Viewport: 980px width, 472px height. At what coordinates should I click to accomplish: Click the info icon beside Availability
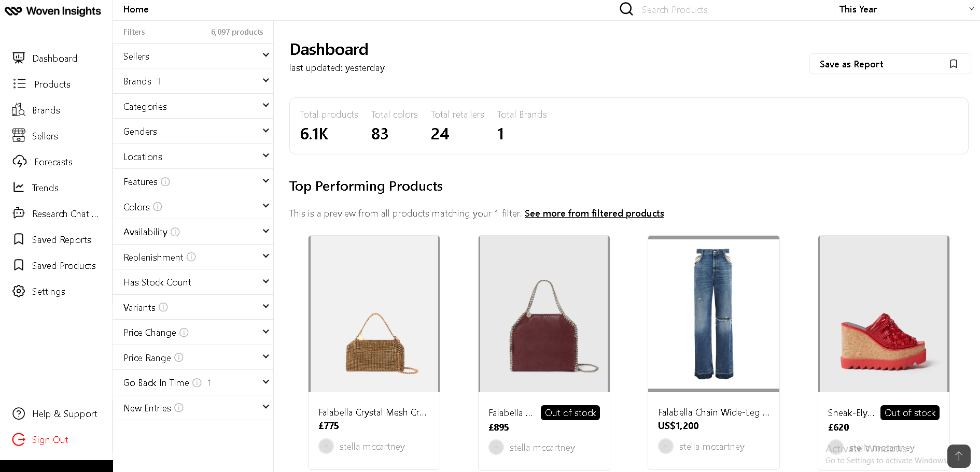click(175, 232)
